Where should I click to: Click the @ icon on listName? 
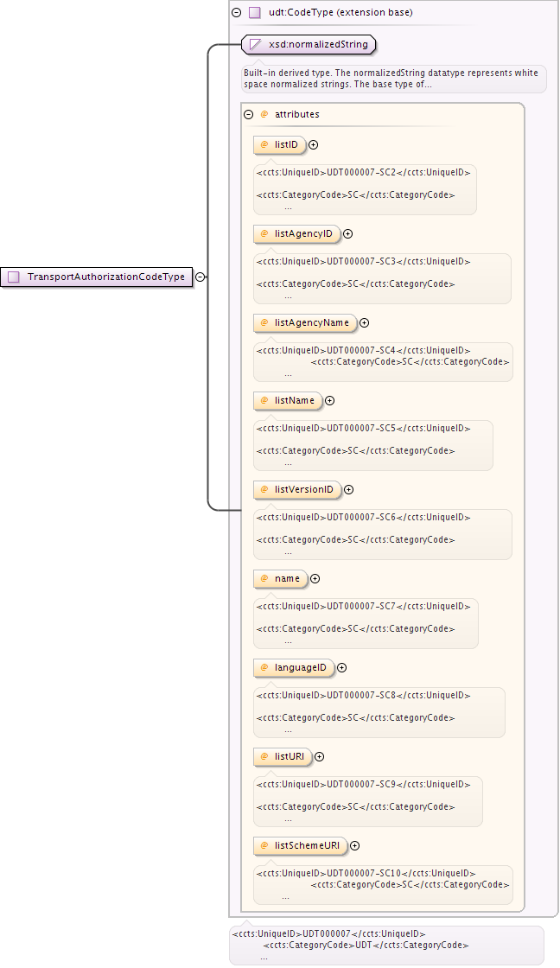click(x=264, y=401)
